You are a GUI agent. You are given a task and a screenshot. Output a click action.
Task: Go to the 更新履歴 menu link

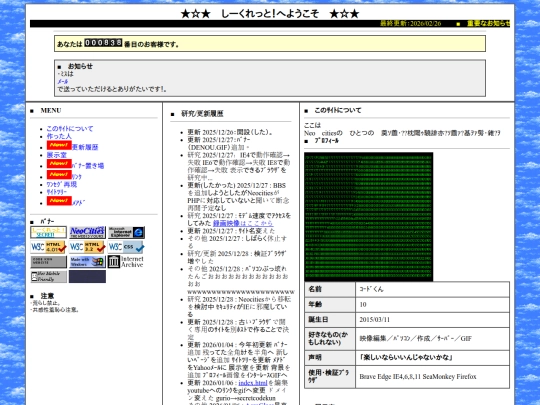(x=85, y=147)
